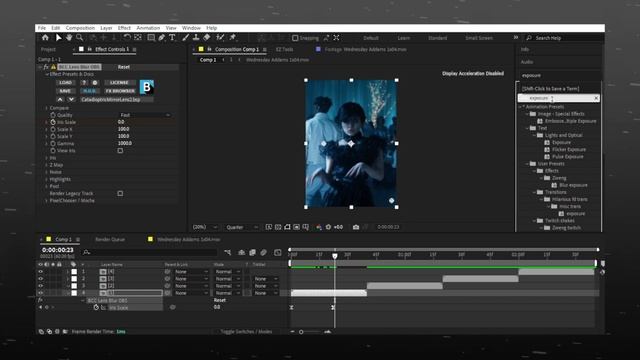Open the Quality dropdown set to Fast
640x360 pixels.
(x=144, y=115)
